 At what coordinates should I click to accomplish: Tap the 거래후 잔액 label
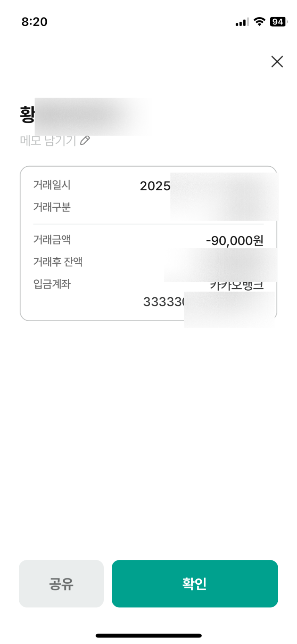click(x=58, y=262)
